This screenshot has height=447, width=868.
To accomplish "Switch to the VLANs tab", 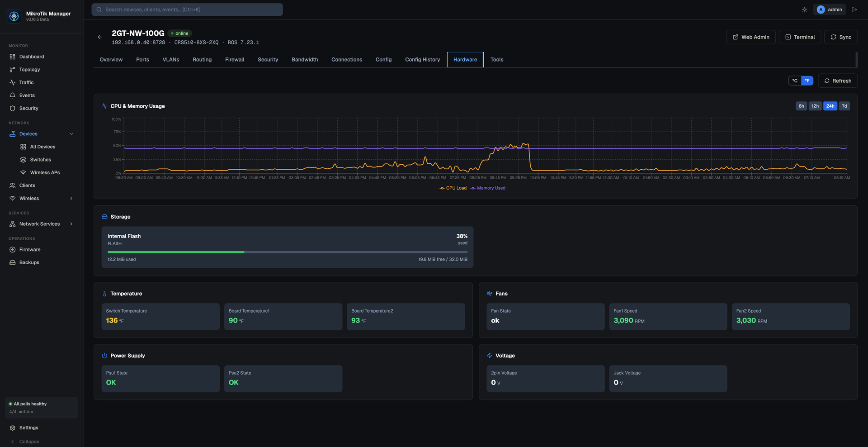I will (x=171, y=60).
